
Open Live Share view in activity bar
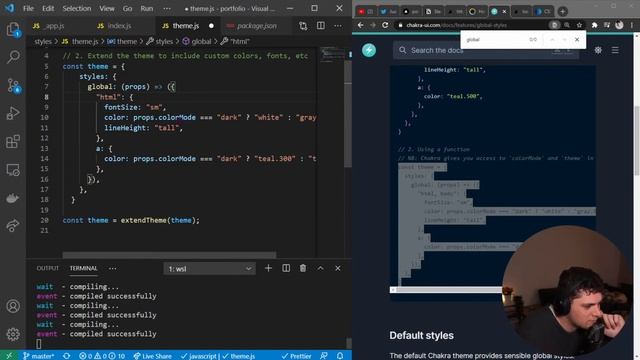pyautogui.click(x=13, y=226)
